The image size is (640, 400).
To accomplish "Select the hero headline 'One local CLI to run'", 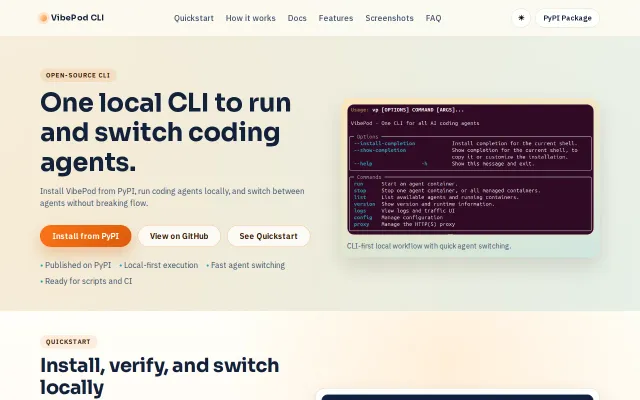I will (x=165, y=102).
